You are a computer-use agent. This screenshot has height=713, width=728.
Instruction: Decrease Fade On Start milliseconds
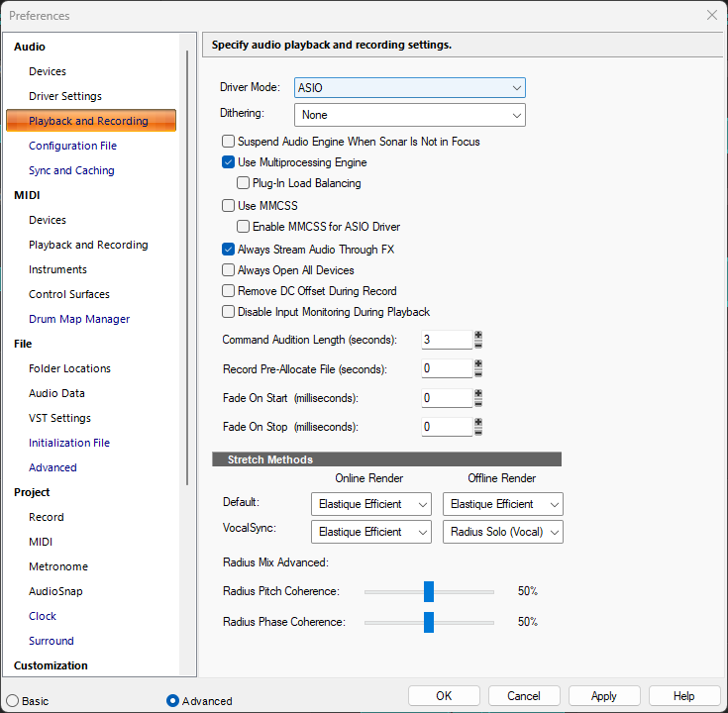point(478,402)
